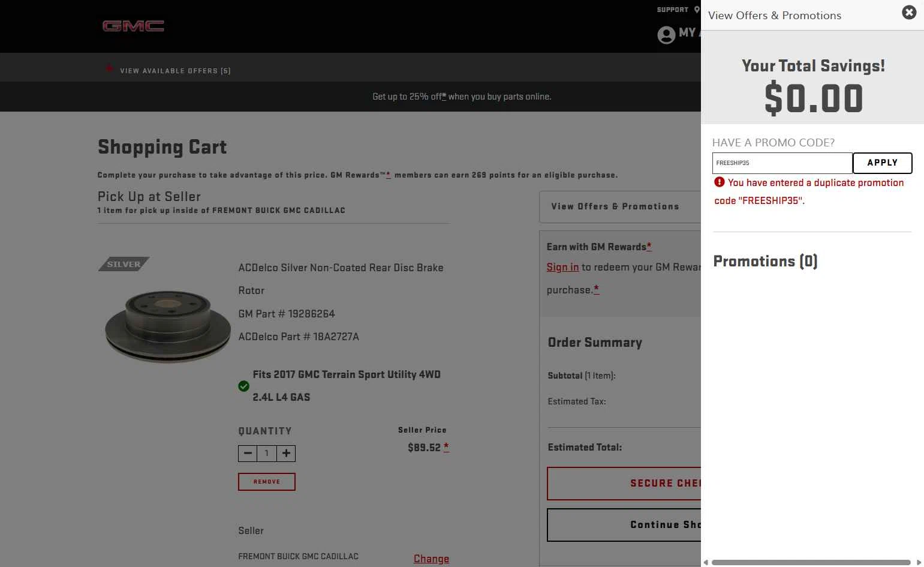Open View Offers & Promotions in cart

pyautogui.click(x=620, y=206)
